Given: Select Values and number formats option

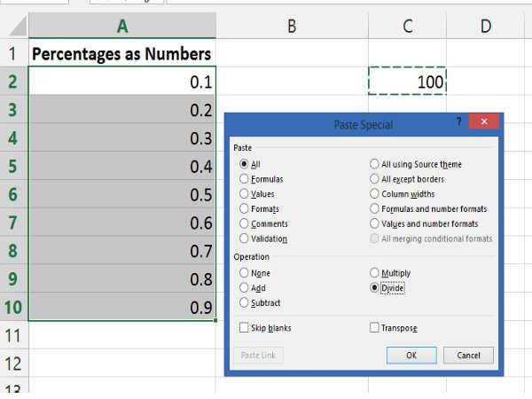Looking at the screenshot, I should pos(375,224).
